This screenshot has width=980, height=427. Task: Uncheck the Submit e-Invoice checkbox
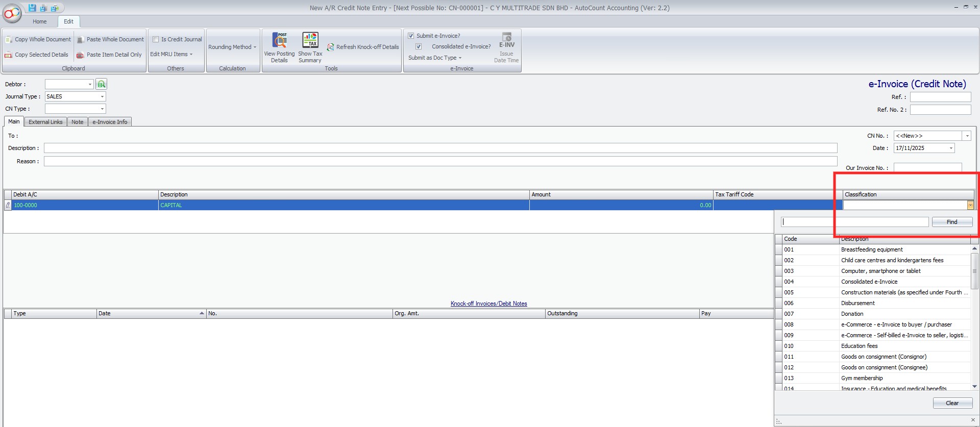click(411, 36)
